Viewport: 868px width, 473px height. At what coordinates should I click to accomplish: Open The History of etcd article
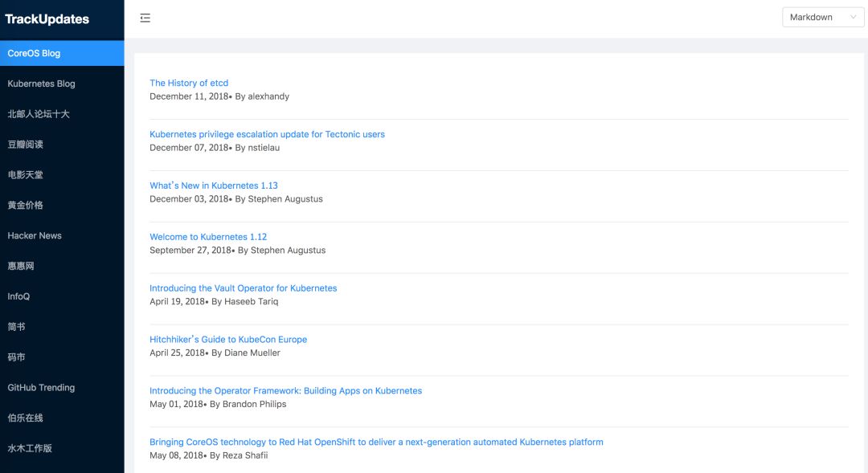pyautogui.click(x=189, y=83)
